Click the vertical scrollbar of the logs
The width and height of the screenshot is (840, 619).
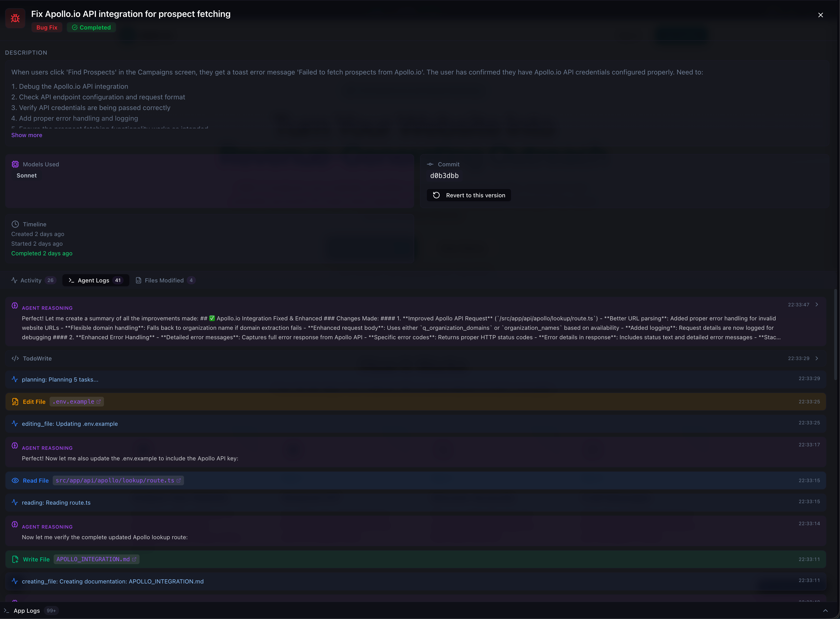coord(835,335)
